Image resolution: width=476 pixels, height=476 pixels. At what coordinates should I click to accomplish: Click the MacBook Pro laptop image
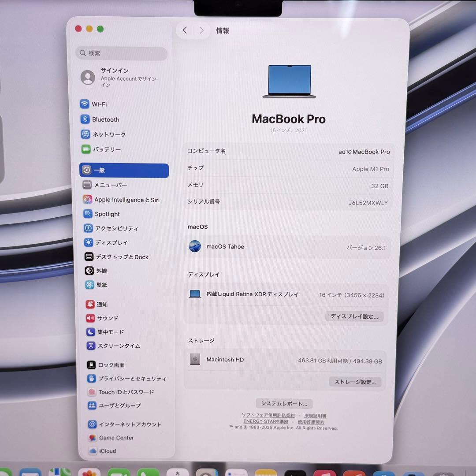click(x=289, y=82)
